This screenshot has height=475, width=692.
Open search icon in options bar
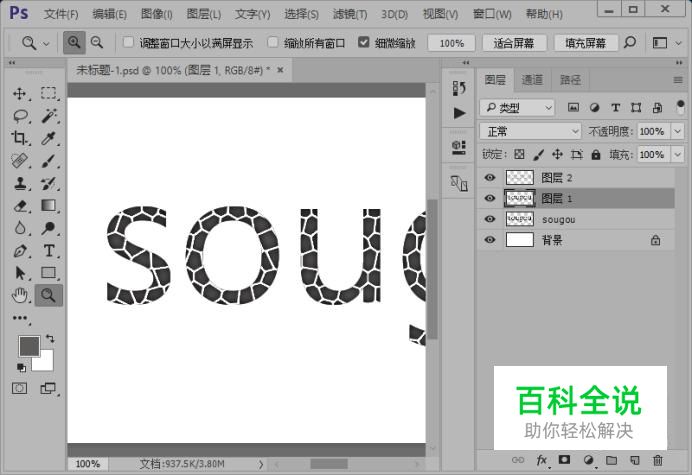630,43
